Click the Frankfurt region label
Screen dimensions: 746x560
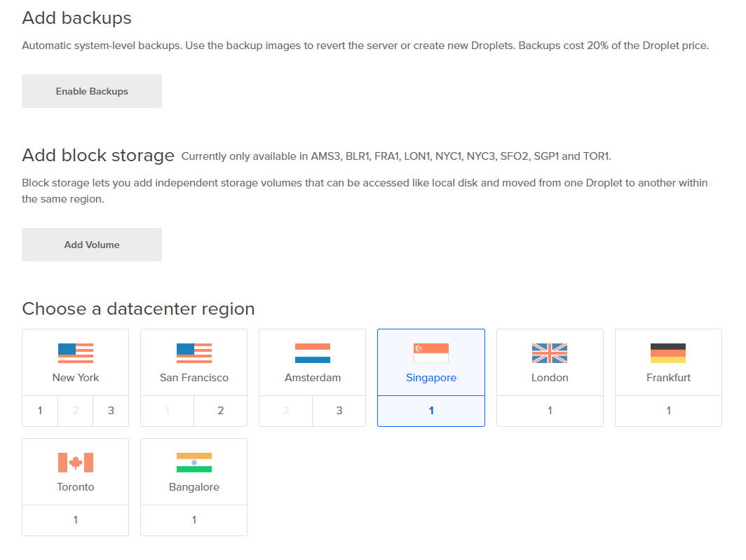(667, 378)
